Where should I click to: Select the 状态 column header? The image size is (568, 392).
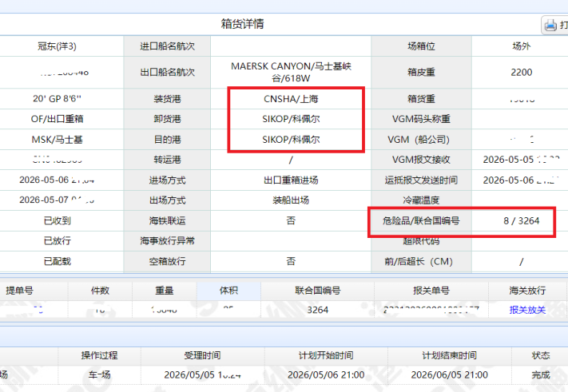[x=541, y=355]
